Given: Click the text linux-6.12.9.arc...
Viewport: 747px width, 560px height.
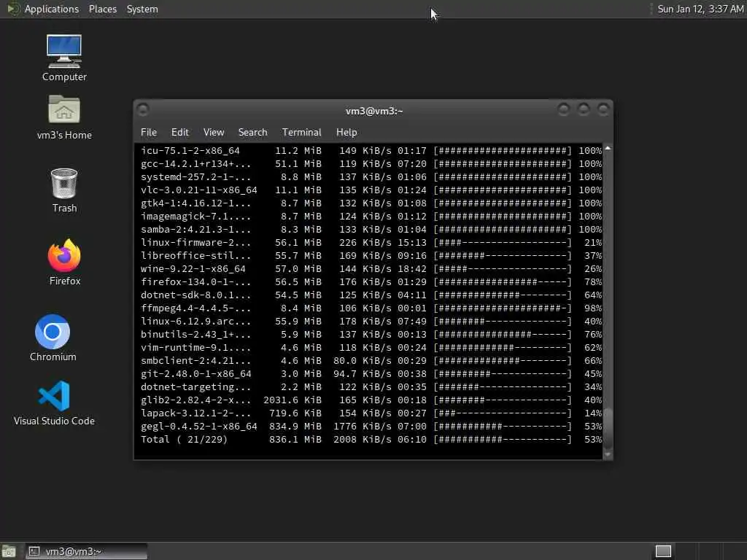Looking at the screenshot, I should (x=196, y=322).
